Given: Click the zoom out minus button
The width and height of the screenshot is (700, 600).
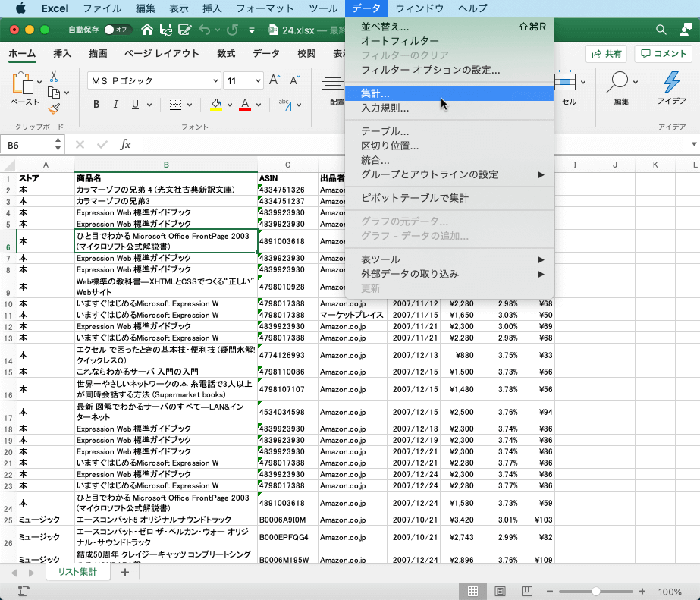Looking at the screenshot, I should pos(550,592).
